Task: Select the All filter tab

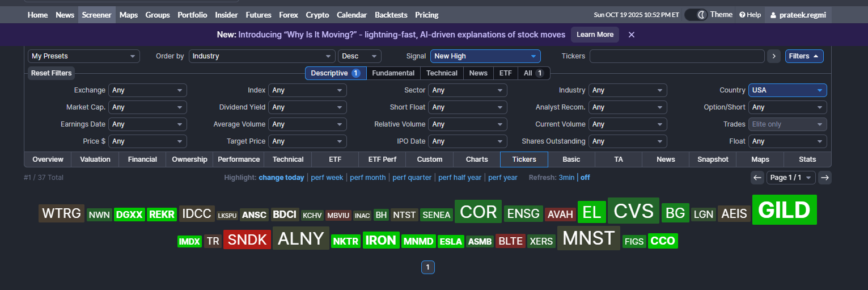Action: pyautogui.click(x=533, y=73)
